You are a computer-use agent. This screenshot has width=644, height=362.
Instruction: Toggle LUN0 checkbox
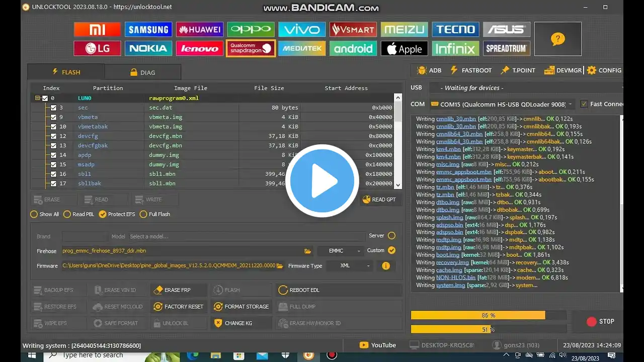pos(45,98)
